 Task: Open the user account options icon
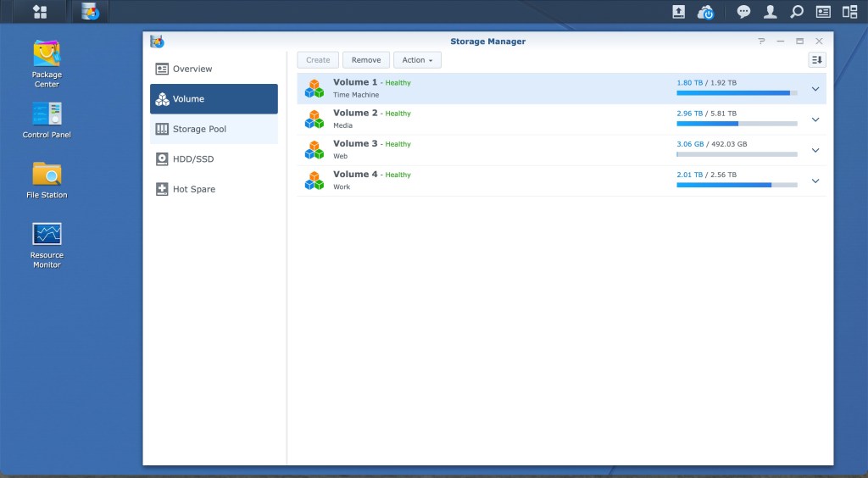click(770, 12)
